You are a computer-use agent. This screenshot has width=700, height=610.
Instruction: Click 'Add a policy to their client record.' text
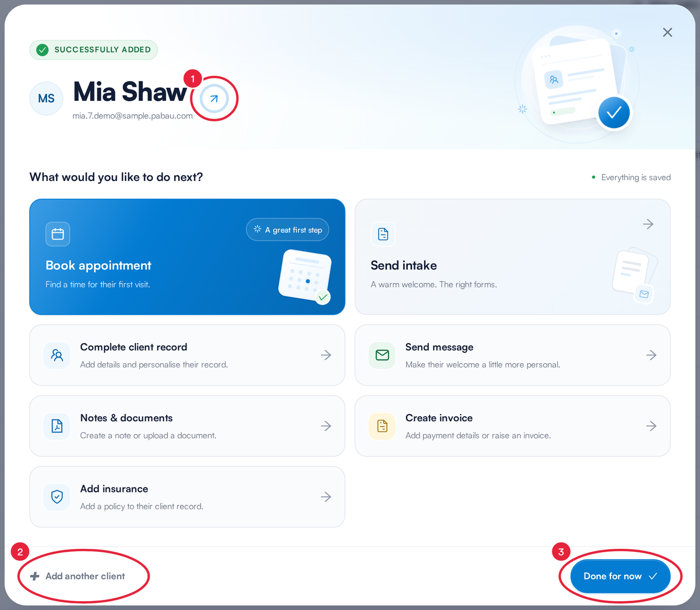coord(142,506)
